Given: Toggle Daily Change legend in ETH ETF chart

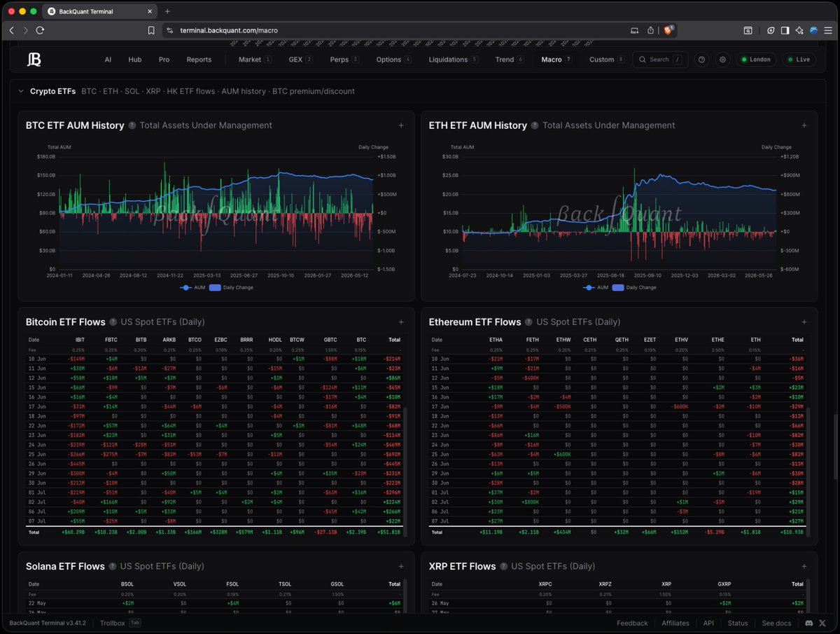Looking at the screenshot, I should (635, 287).
